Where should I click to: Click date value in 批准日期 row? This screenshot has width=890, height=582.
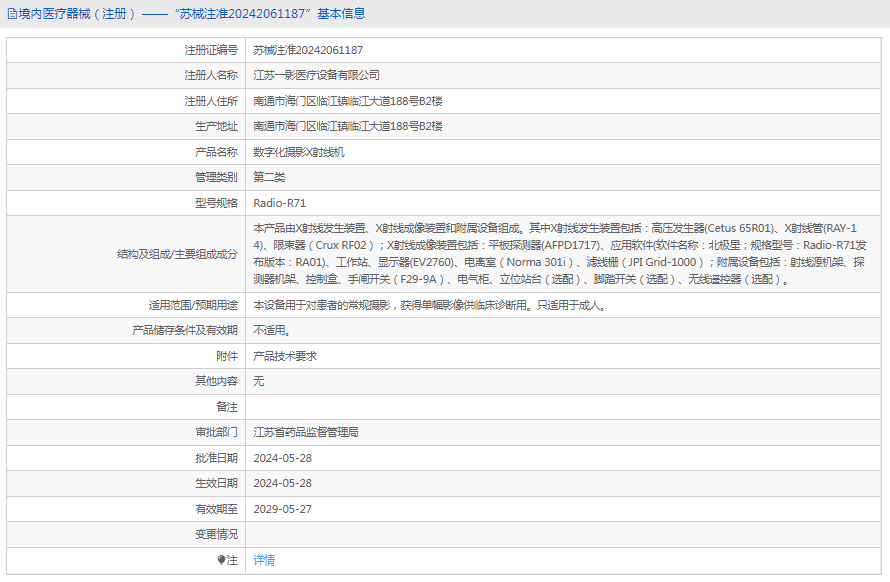[x=282, y=458]
